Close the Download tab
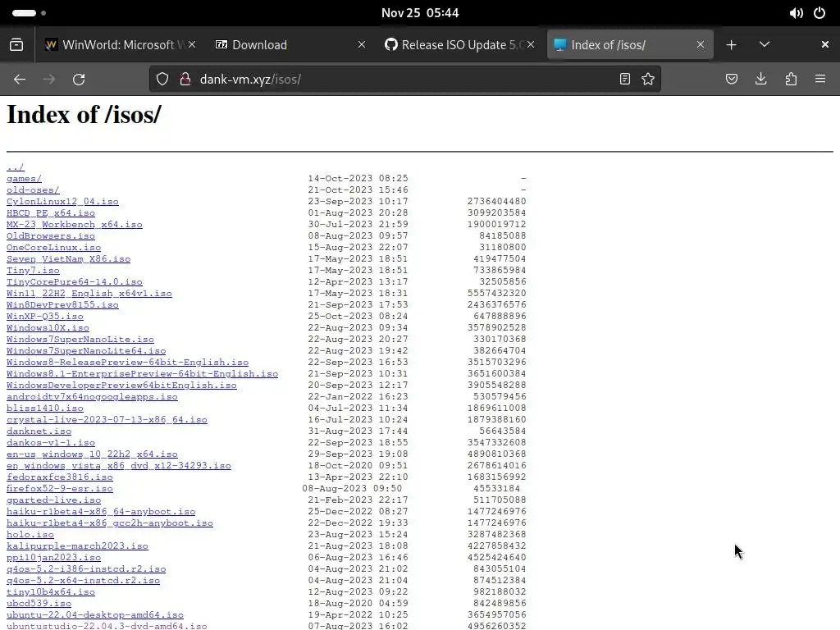Image resolution: width=840 pixels, height=630 pixels. pos(362,45)
